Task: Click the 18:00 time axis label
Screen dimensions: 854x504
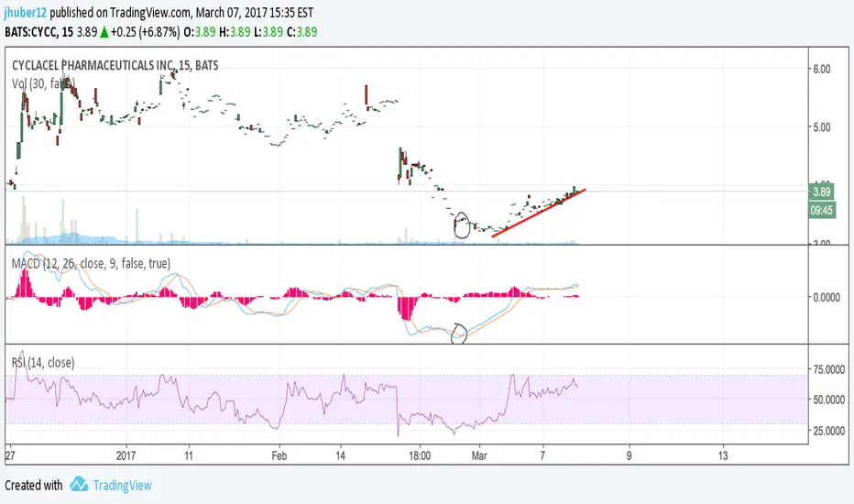Action: pos(420,455)
